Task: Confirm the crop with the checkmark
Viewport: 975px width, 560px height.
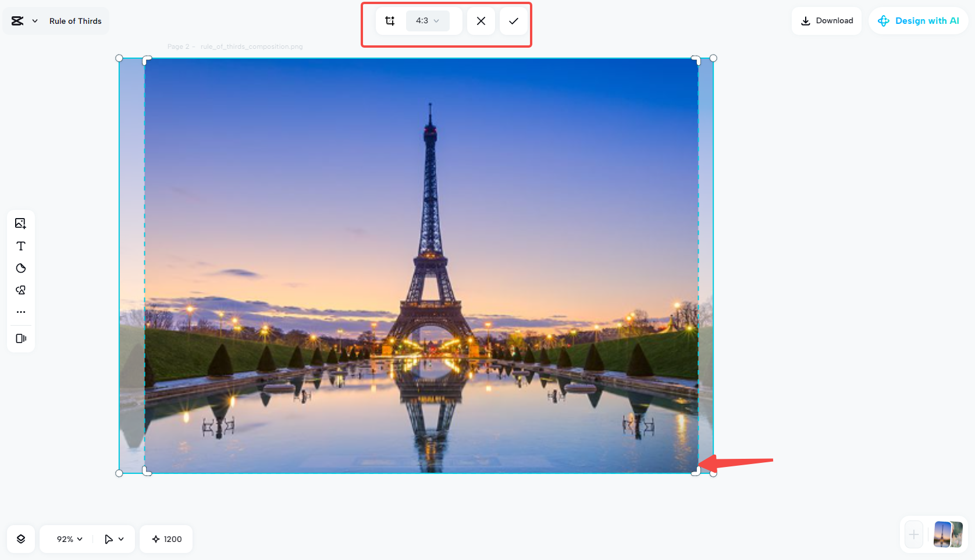Action: [x=513, y=20]
